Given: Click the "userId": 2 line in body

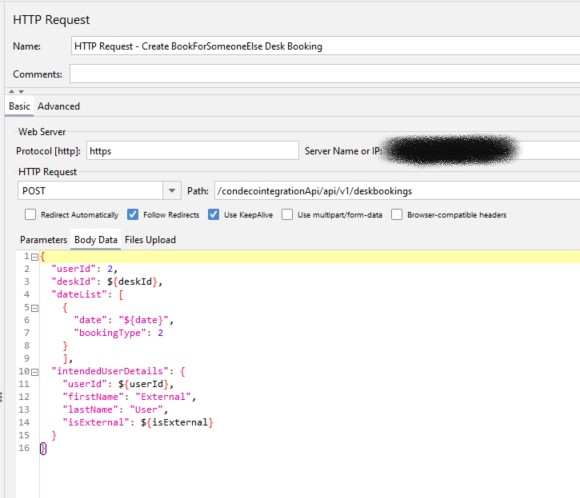Looking at the screenshot, I should click(84, 269).
